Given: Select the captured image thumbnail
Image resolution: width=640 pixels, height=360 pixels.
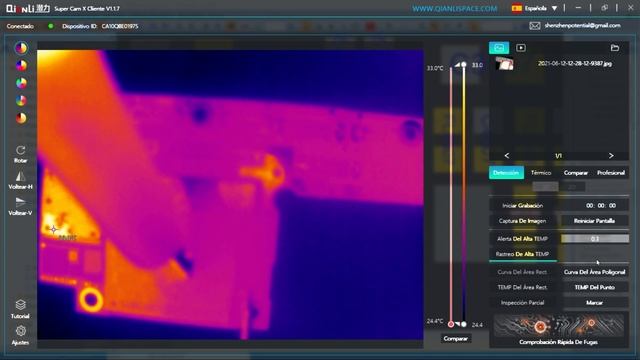Looking at the screenshot, I should pos(504,64).
